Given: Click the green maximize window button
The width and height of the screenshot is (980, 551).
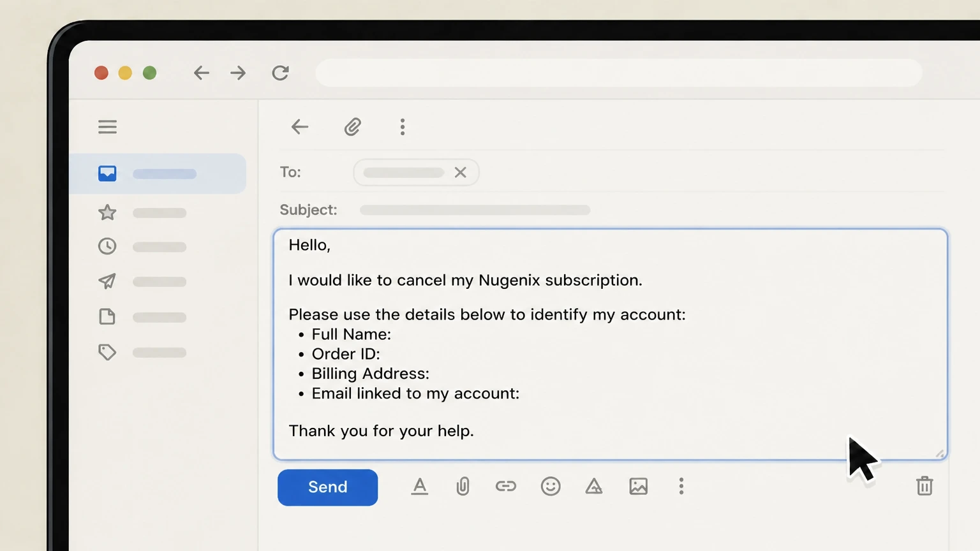Looking at the screenshot, I should (149, 73).
